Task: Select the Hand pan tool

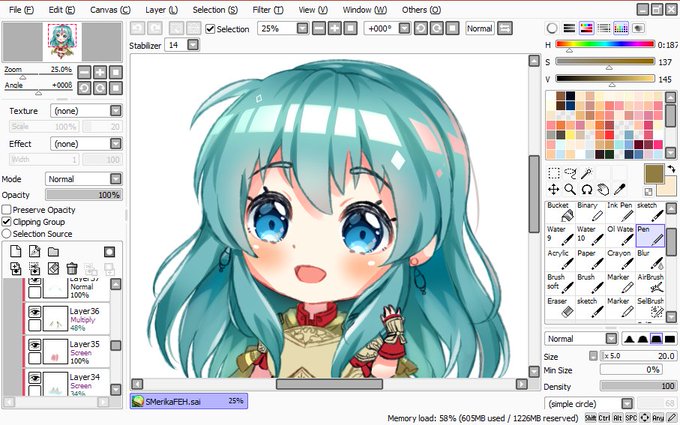Action: [x=603, y=190]
